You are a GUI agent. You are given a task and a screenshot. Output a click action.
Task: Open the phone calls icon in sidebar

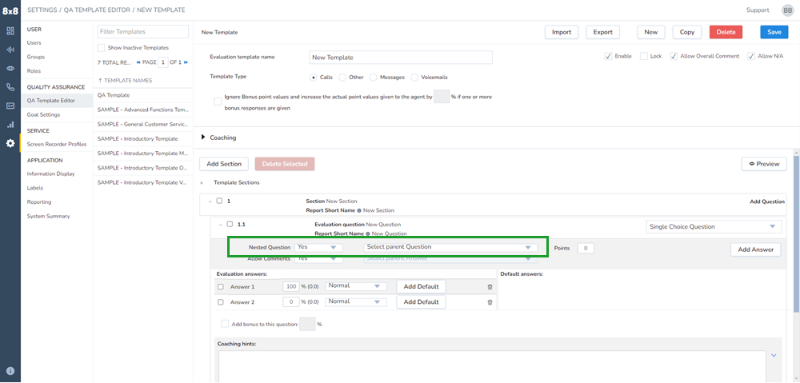pyautogui.click(x=10, y=87)
